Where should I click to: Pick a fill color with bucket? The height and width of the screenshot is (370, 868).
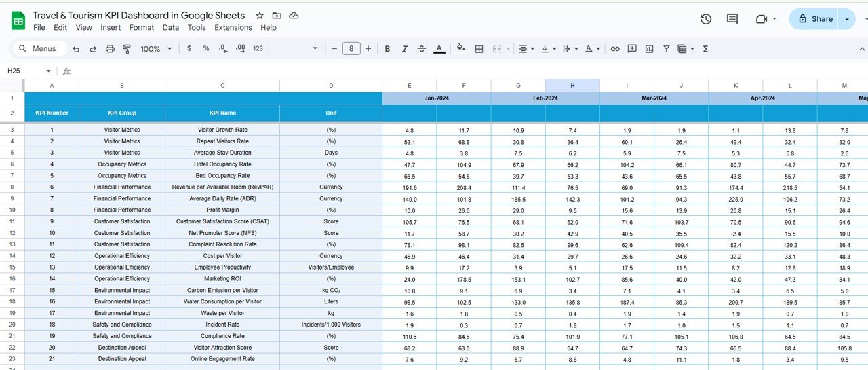coord(461,49)
